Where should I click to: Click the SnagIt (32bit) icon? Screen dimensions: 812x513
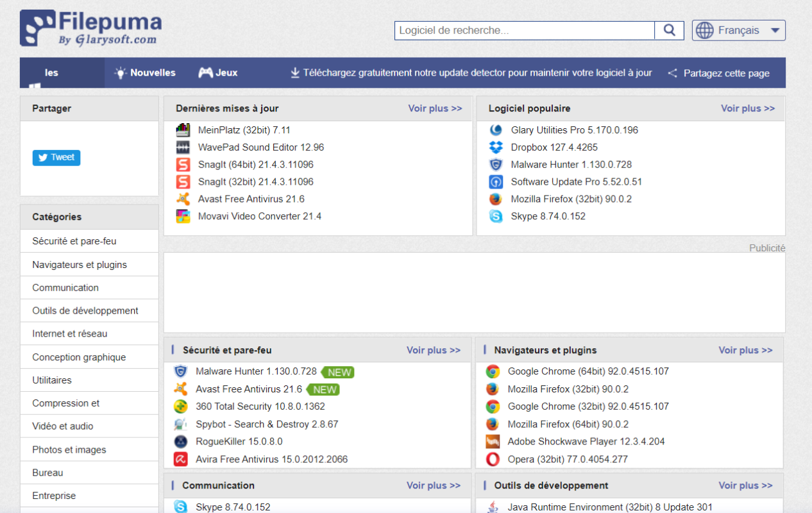point(183,182)
